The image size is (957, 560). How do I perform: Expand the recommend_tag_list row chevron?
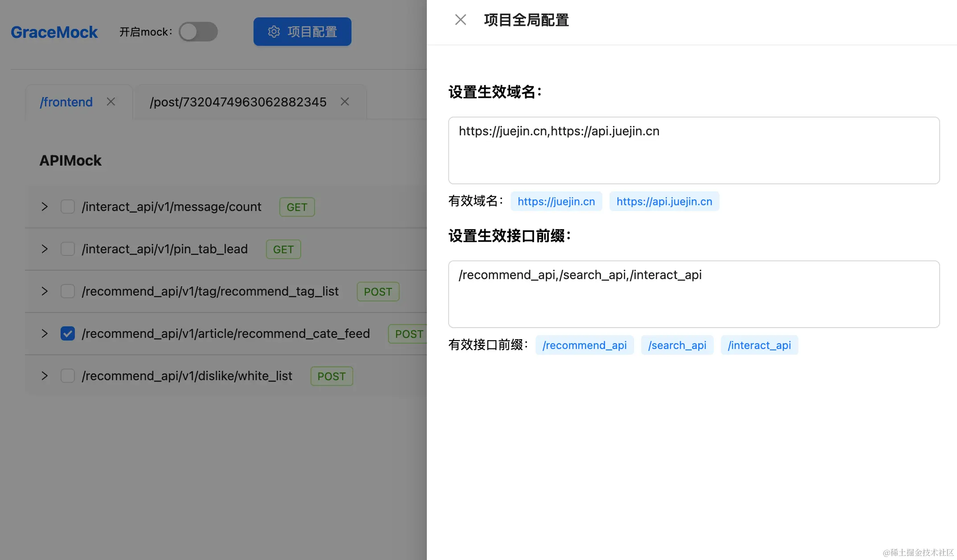(45, 291)
